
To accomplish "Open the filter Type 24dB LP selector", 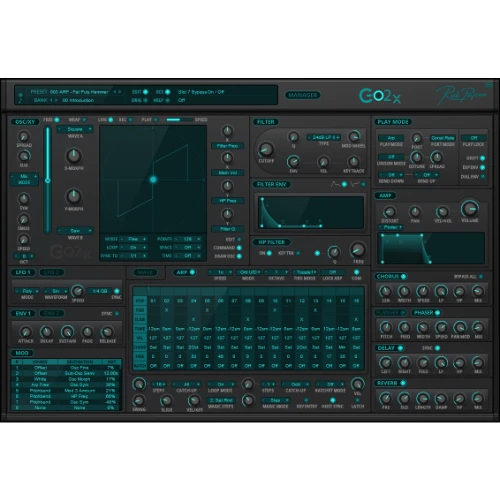I will pyautogui.click(x=324, y=137).
